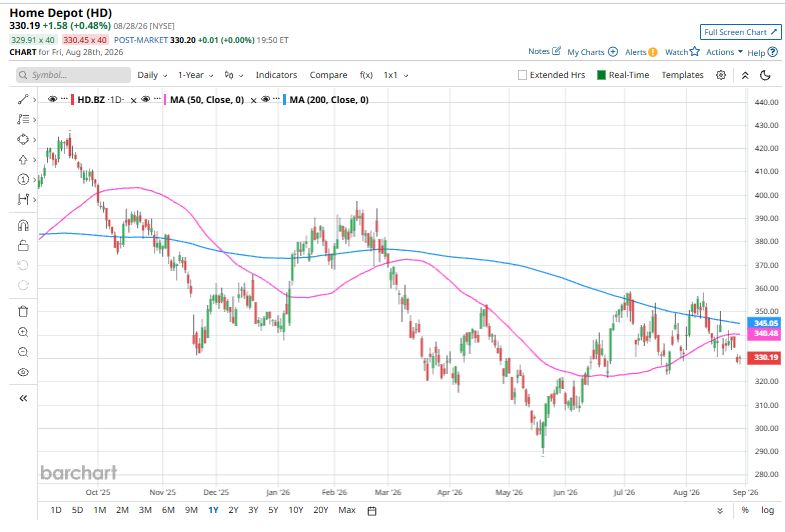Click the magnet snap mode icon
This screenshot has height=532, width=785.
23,226
